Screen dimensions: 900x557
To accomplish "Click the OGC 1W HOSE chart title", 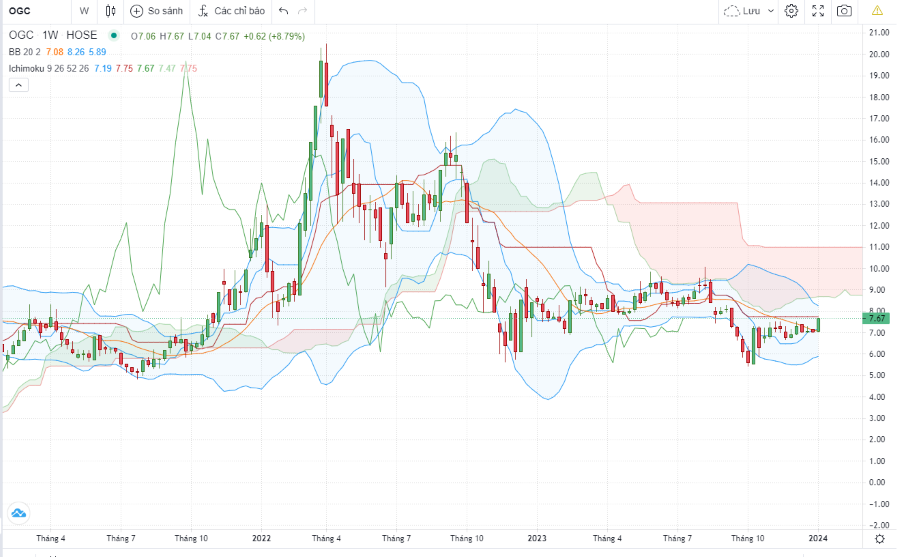I will click(53, 35).
